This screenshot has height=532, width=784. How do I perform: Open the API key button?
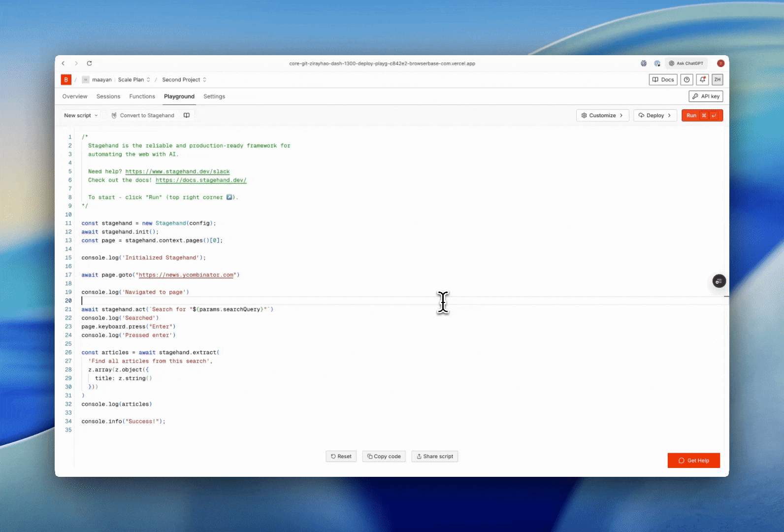coord(706,96)
